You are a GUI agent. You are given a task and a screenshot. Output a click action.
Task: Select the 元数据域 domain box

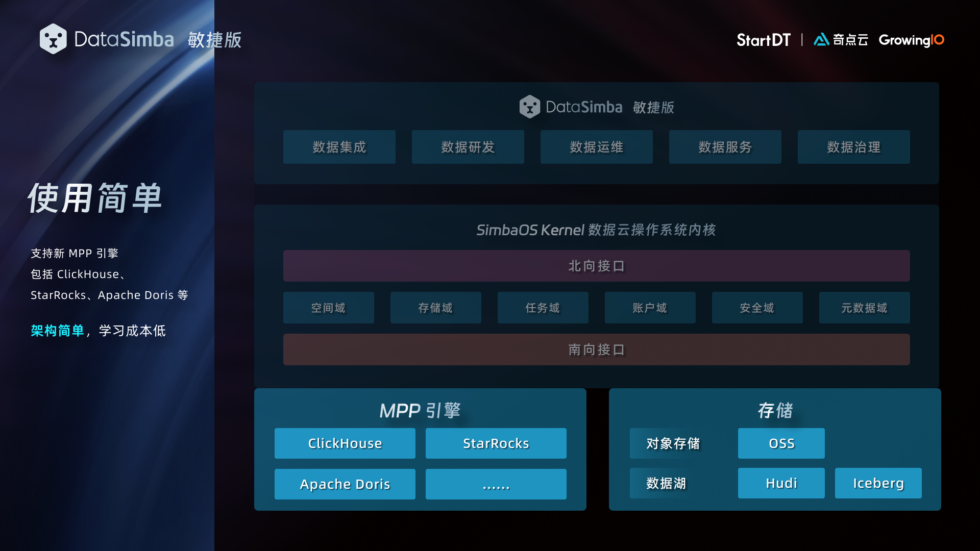click(864, 308)
